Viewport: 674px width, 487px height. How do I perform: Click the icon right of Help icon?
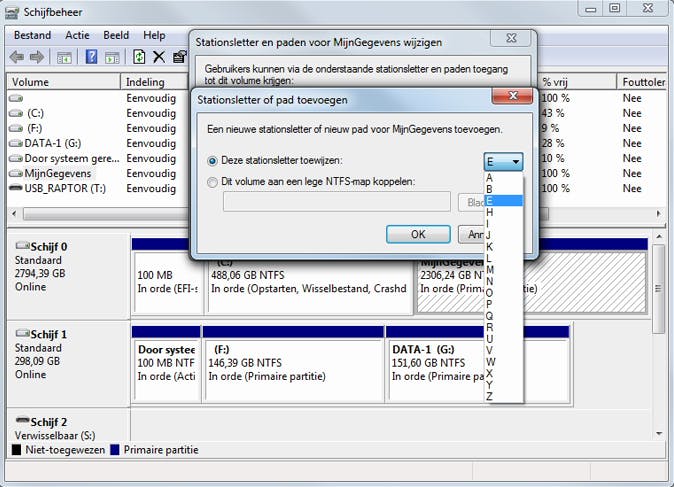tap(112, 57)
